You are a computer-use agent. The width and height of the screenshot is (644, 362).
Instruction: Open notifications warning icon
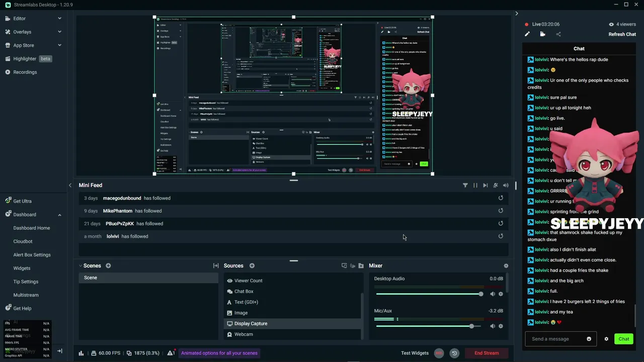(x=171, y=353)
